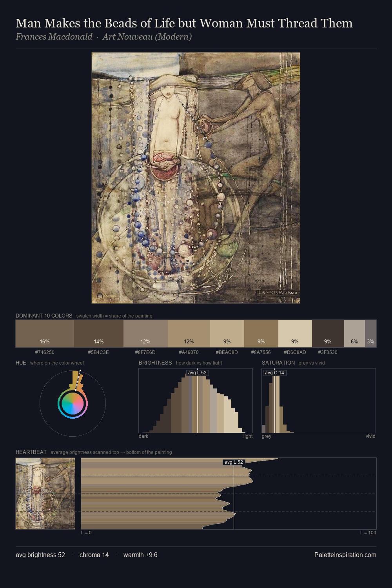Click the 'avg C 14' saturation label

click(x=274, y=373)
